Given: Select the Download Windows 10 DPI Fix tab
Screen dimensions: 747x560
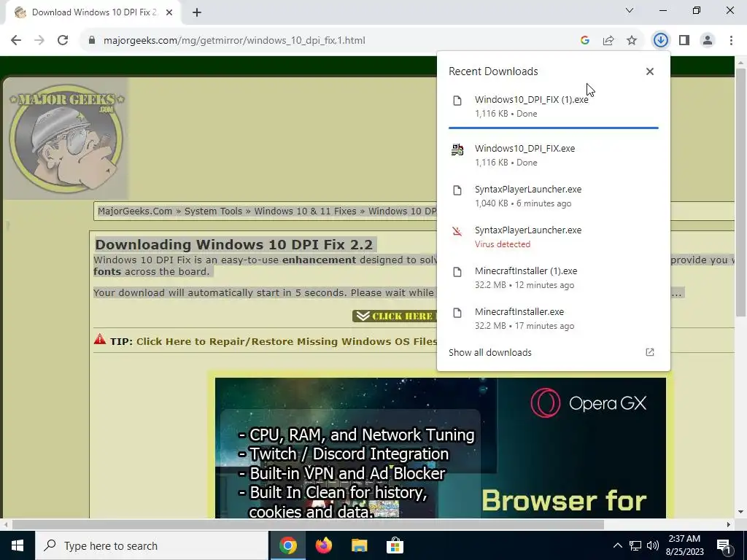Looking at the screenshot, I should pyautogui.click(x=93, y=12).
